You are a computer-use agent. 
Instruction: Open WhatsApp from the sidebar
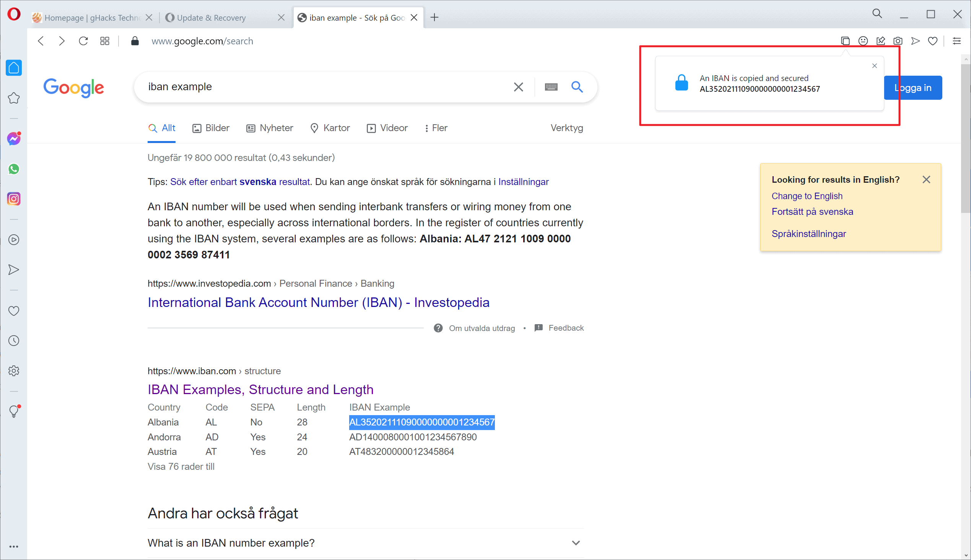pyautogui.click(x=14, y=169)
